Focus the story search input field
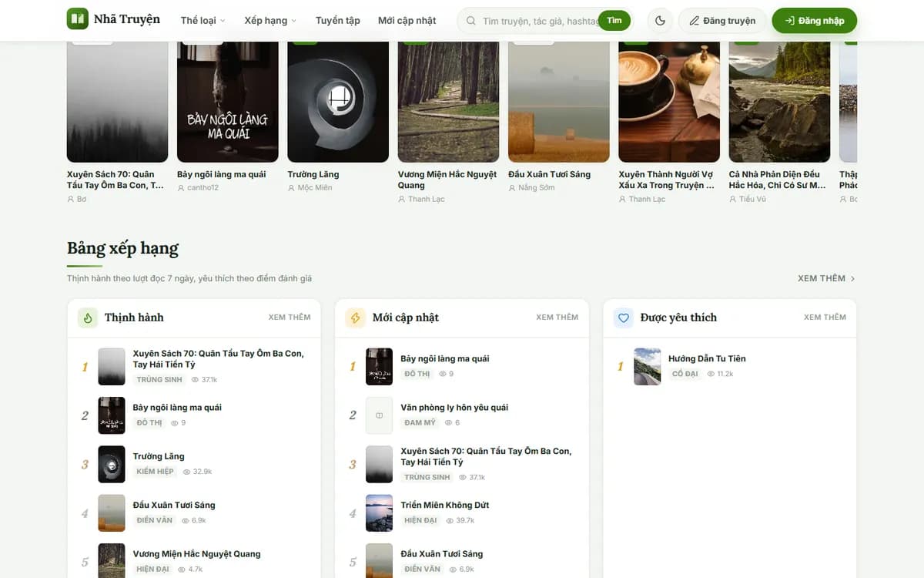Image resolution: width=924 pixels, height=578 pixels. click(539, 21)
